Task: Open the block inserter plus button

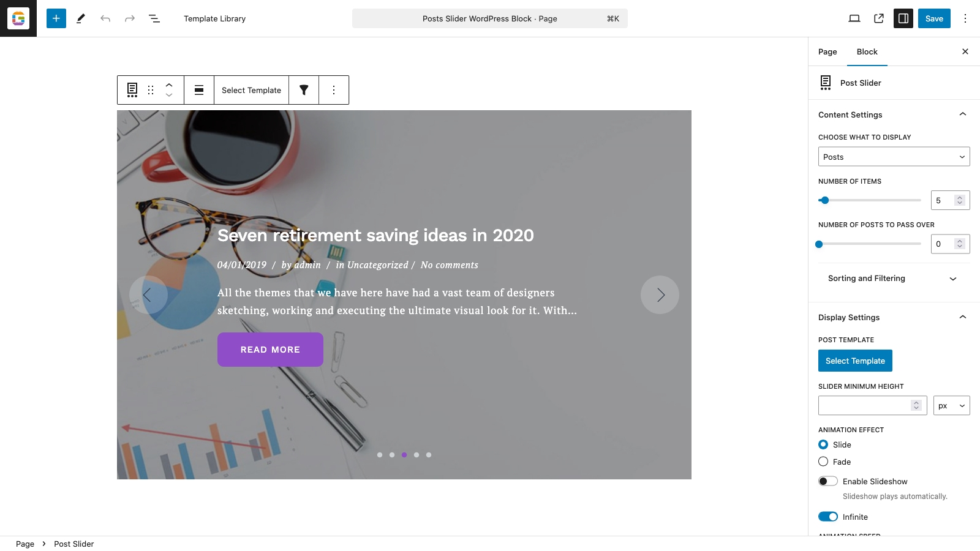Action: (x=56, y=18)
